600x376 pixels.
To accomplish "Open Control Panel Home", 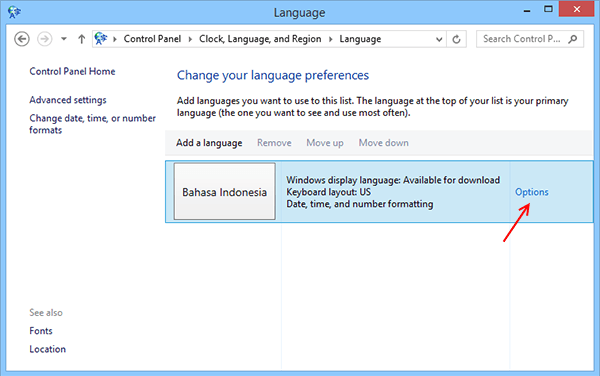I will pyautogui.click(x=72, y=72).
